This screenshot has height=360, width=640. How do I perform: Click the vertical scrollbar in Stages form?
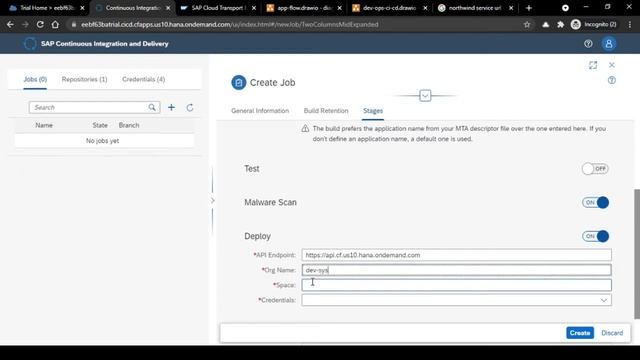(637, 254)
